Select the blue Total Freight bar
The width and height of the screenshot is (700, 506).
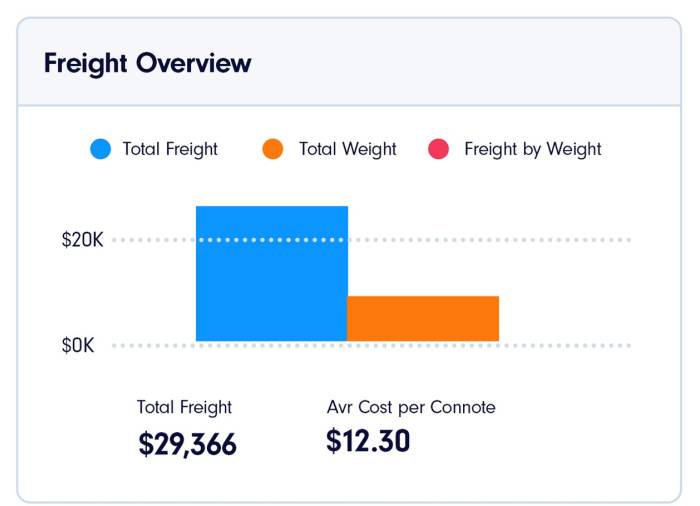pos(271,290)
